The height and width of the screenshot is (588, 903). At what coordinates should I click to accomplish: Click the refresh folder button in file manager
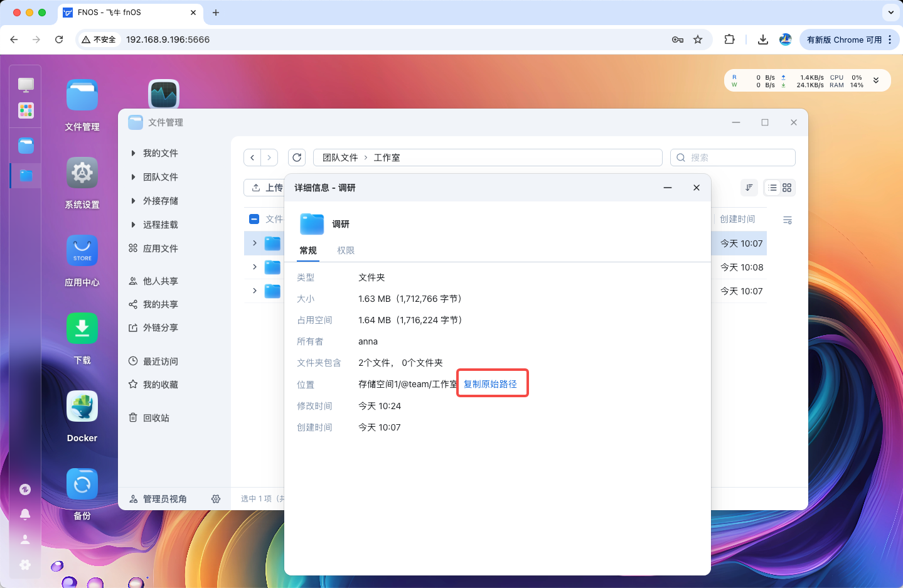pos(297,158)
